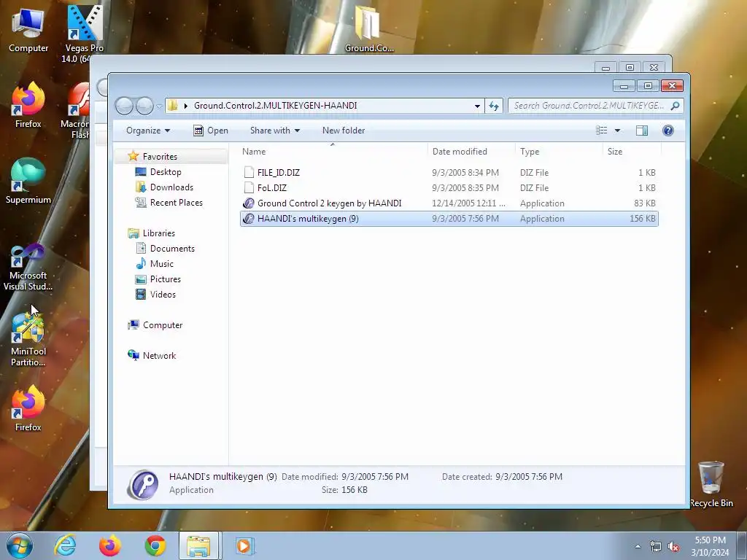Toggle the preview pane icon

(x=642, y=131)
